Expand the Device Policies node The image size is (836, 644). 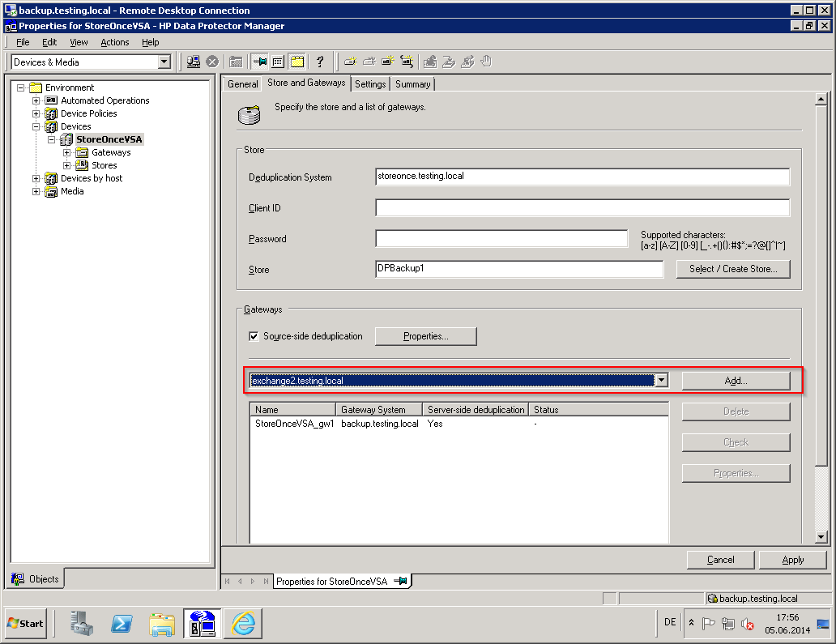36,113
